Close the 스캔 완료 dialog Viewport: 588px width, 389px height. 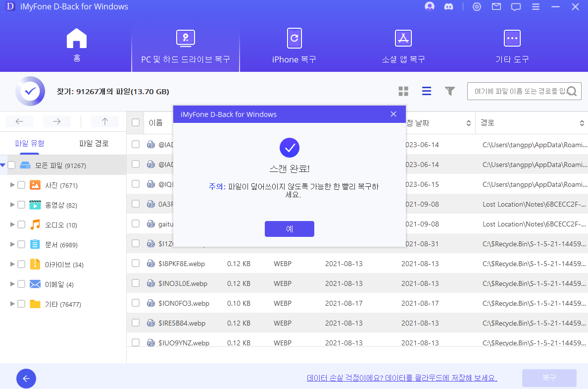(393, 114)
